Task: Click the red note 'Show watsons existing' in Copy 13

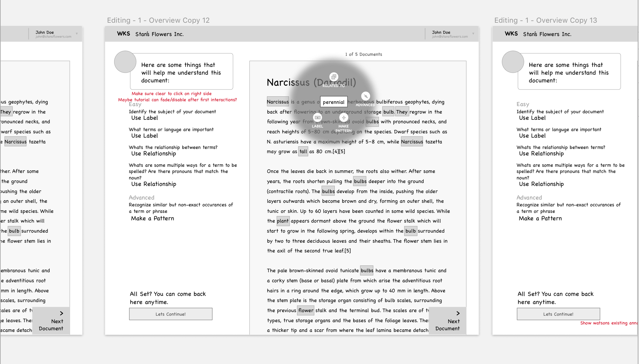Action: (x=609, y=323)
